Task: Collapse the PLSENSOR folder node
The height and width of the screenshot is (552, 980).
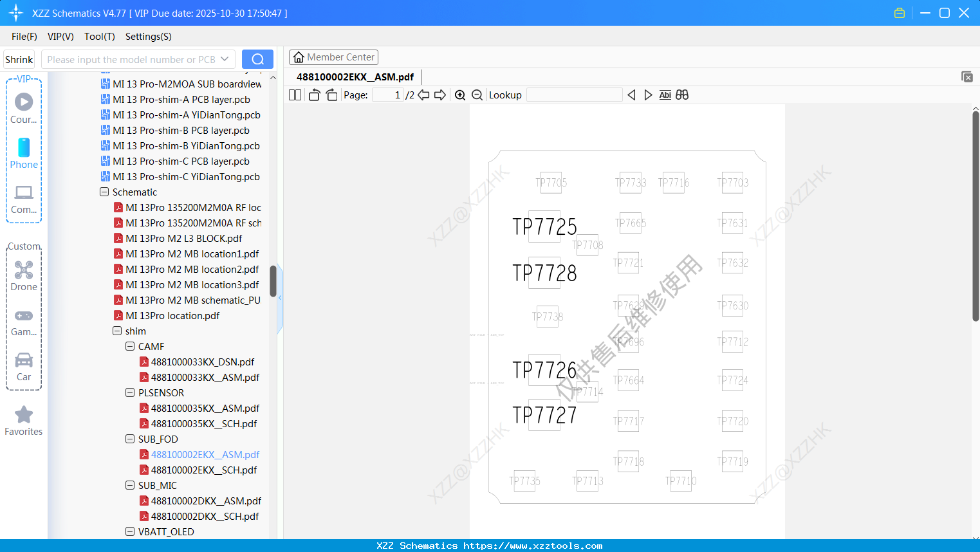Action: 130,393
